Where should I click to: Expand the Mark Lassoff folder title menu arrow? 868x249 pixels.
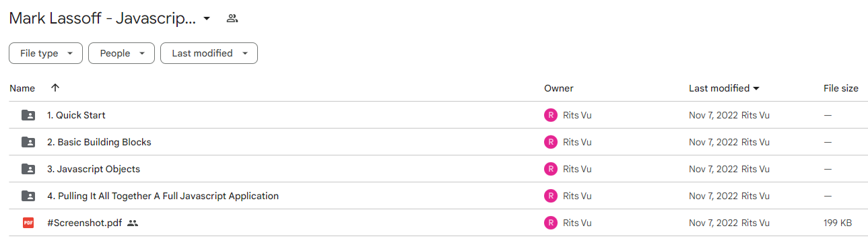tap(207, 18)
